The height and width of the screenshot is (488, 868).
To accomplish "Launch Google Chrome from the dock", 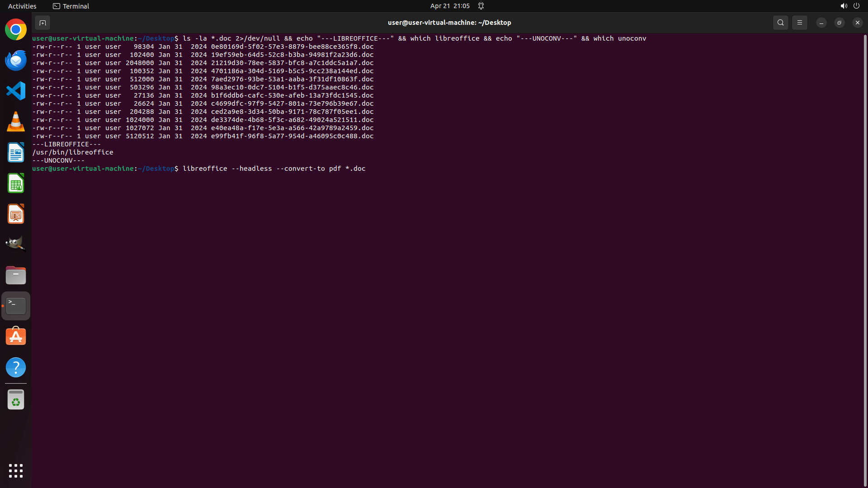I will pos(16,30).
